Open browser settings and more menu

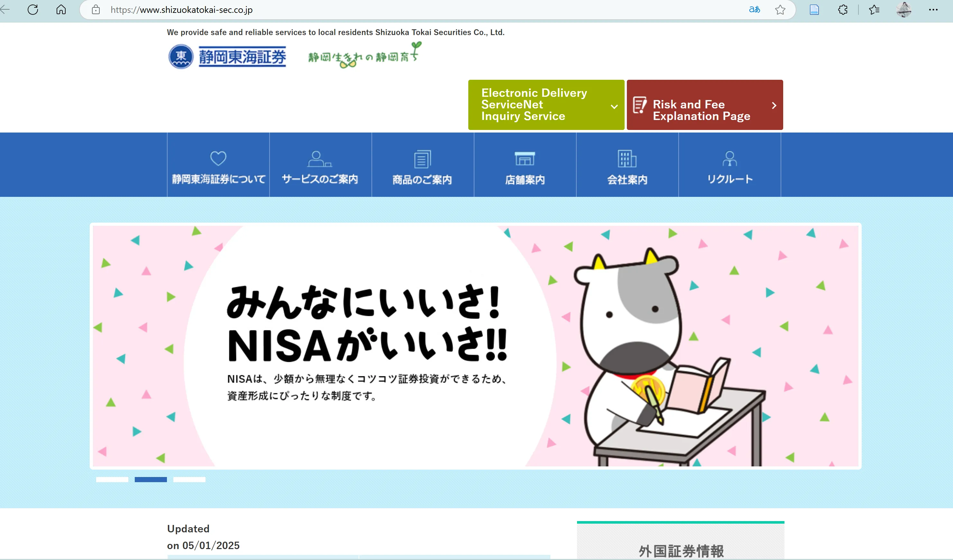pos(933,9)
